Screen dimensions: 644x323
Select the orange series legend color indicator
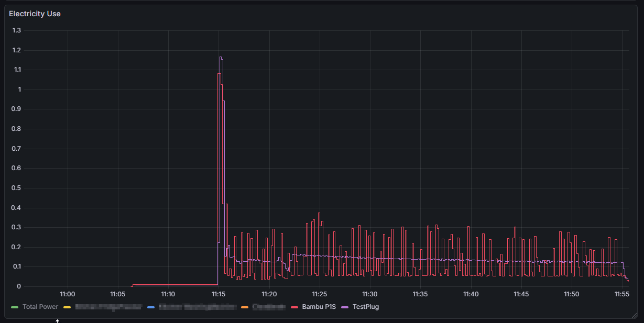pos(244,307)
